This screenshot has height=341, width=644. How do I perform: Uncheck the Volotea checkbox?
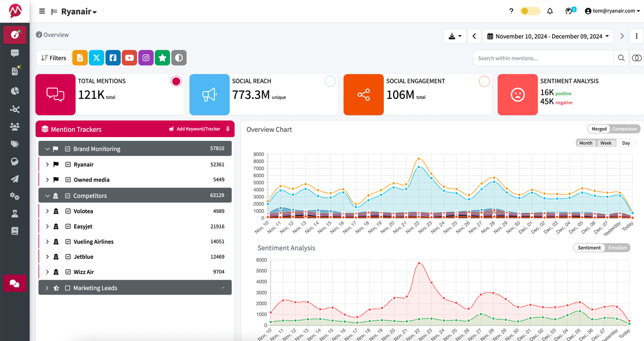[x=67, y=211]
